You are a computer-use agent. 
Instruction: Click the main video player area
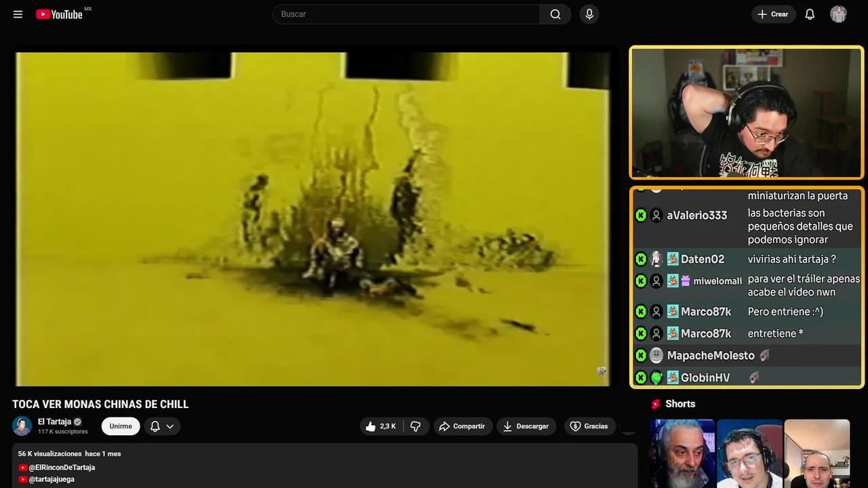[x=313, y=219]
